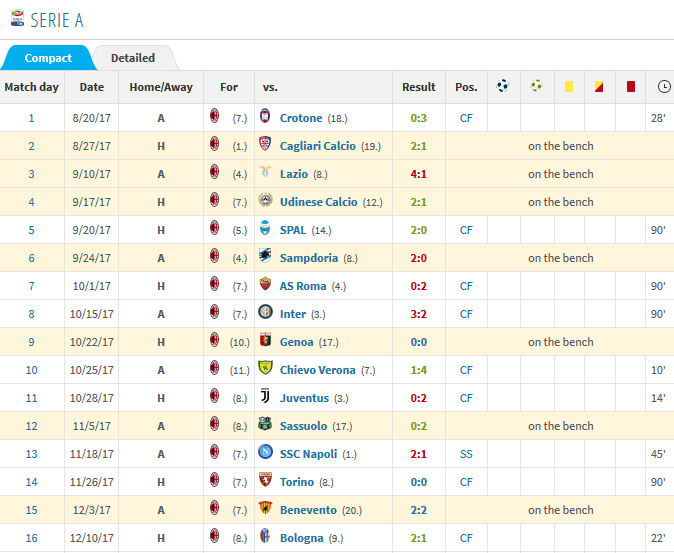Click the Serie A league logo

click(18, 19)
